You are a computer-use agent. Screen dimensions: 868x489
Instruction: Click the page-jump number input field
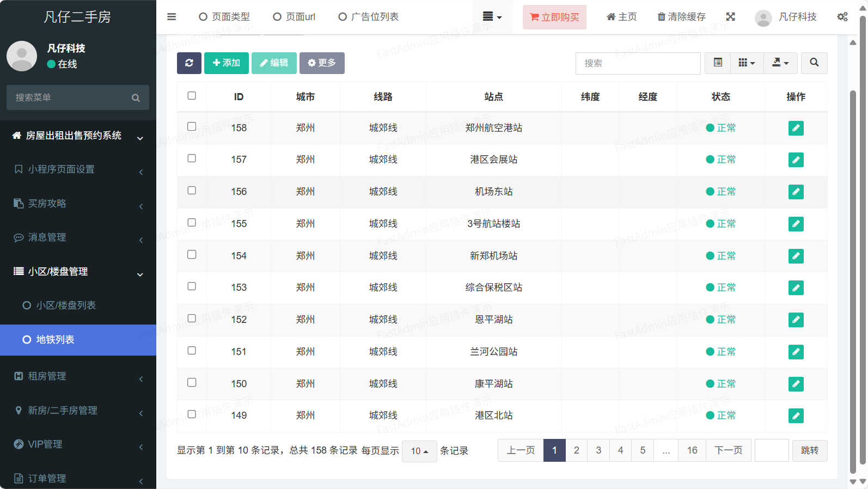(x=772, y=450)
